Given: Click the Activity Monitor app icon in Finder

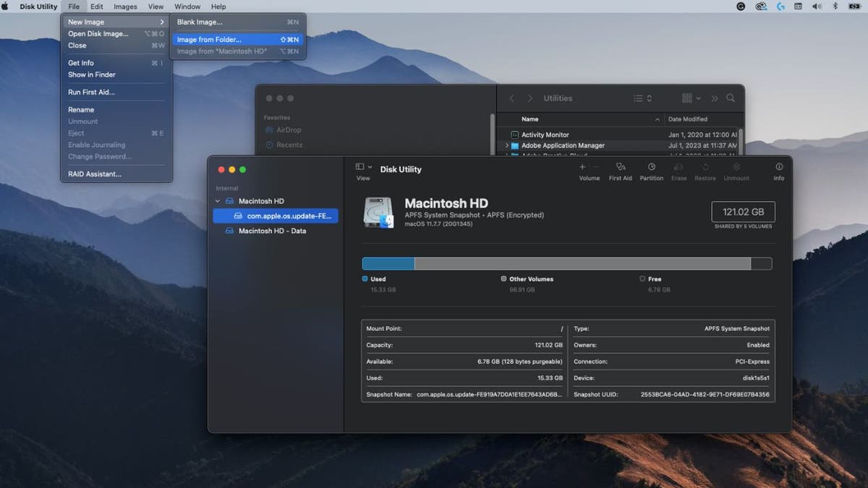Looking at the screenshot, I should 515,134.
